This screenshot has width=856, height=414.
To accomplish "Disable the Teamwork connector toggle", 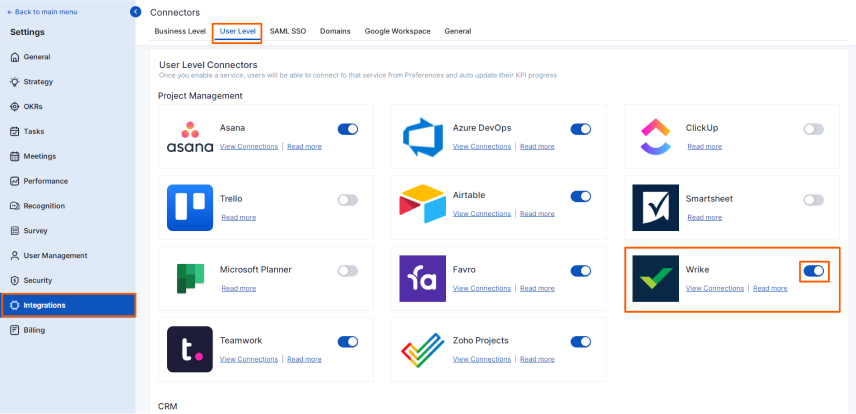I will 348,342.
